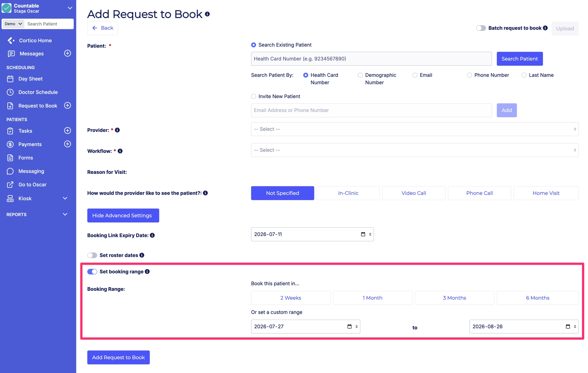This screenshot has height=373, width=588.
Task: Click Email Address or Phone Number field
Action: [x=371, y=110]
